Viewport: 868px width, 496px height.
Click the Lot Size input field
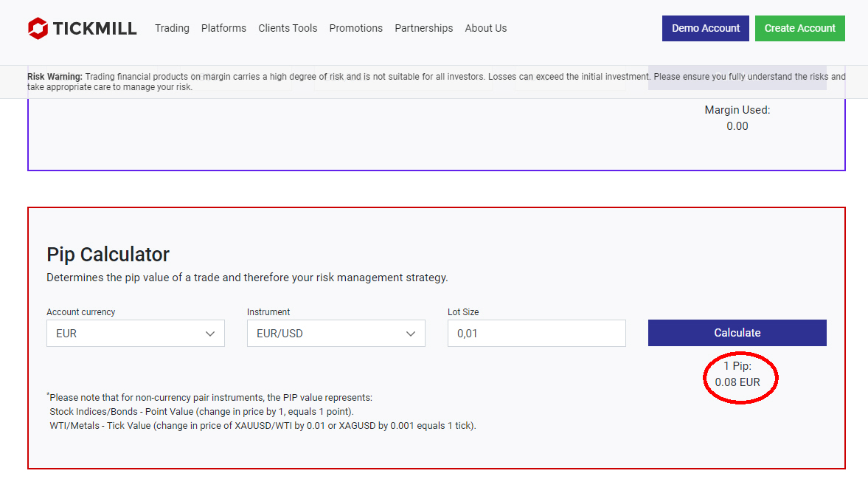tap(536, 333)
